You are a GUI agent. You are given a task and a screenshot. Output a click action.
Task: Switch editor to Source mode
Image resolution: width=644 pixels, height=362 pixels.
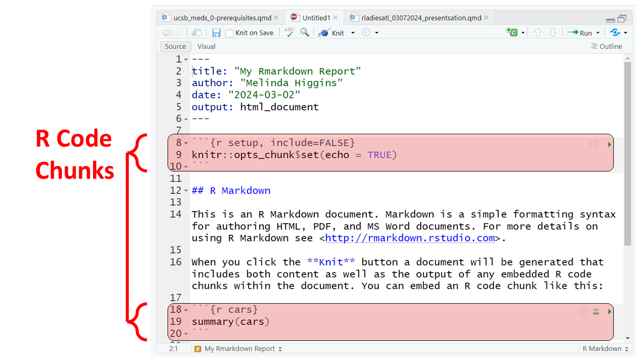coord(175,46)
